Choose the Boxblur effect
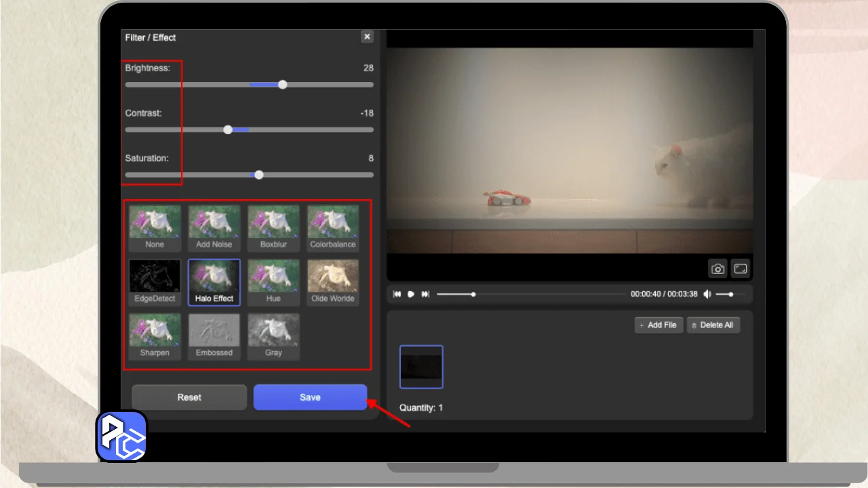This screenshot has height=488, width=868. tap(273, 226)
